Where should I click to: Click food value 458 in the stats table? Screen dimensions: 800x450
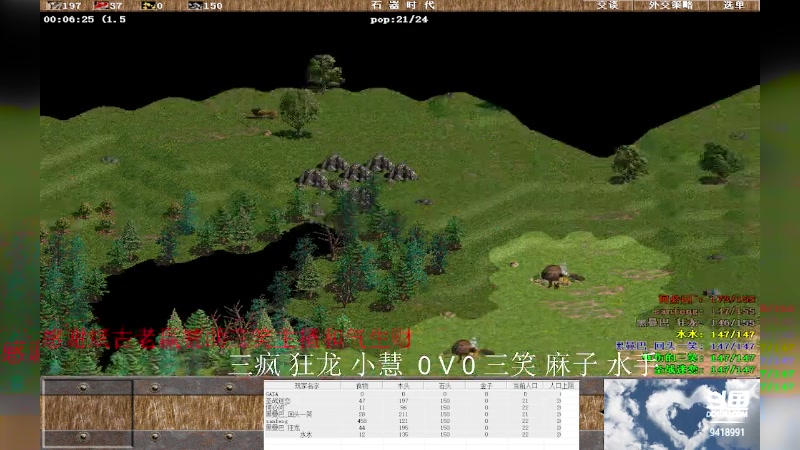[x=362, y=421]
